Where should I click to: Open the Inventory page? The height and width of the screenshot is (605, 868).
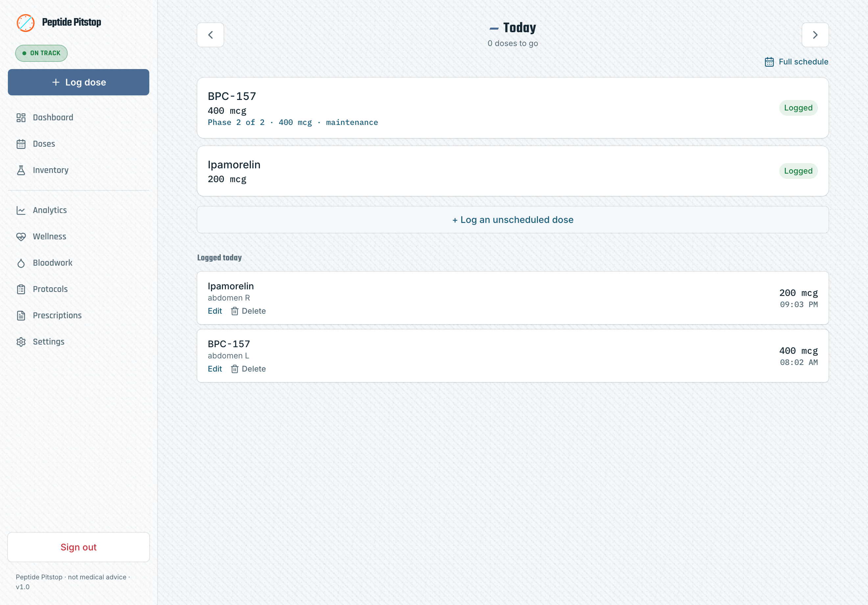pyautogui.click(x=78, y=170)
